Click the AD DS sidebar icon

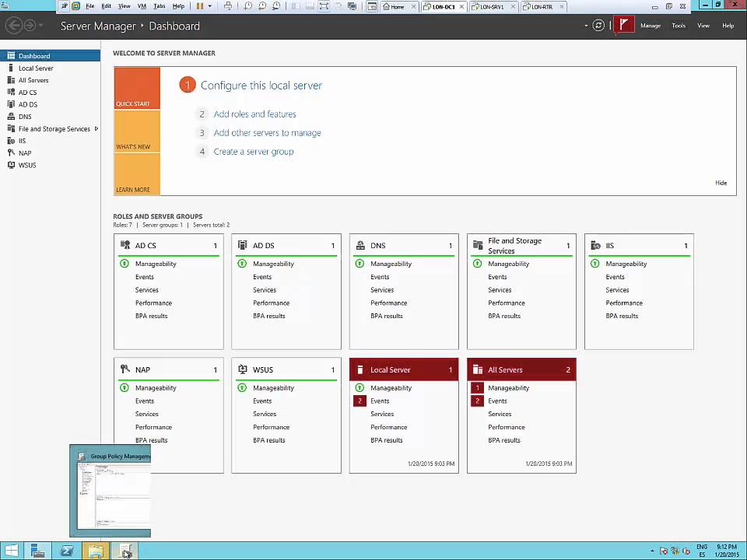pyautogui.click(x=11, y=104)
